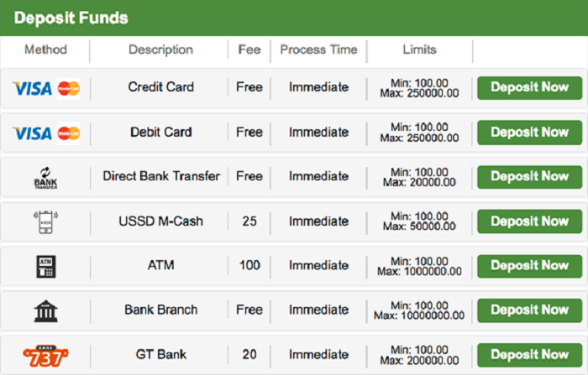Viewport: 588px width, 375px height.
Task: Click the Visa logo in Credit Card row
Action: pyautogui.click(x=32, y=88)
